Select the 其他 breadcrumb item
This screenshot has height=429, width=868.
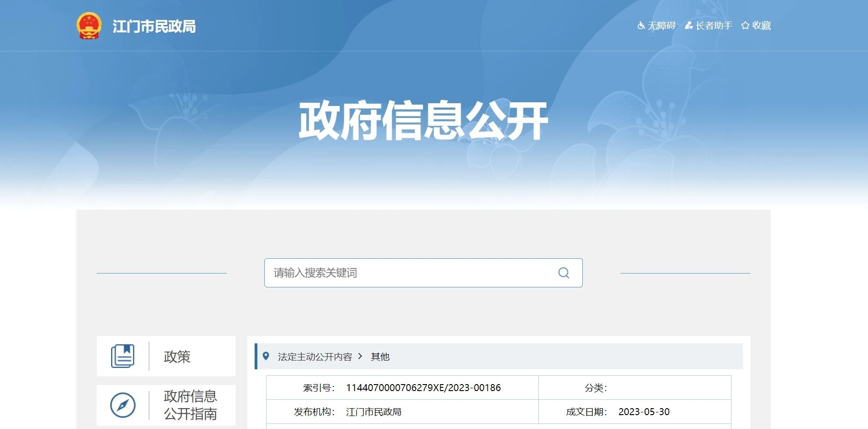pyautogui.click(x=380, y=357)
